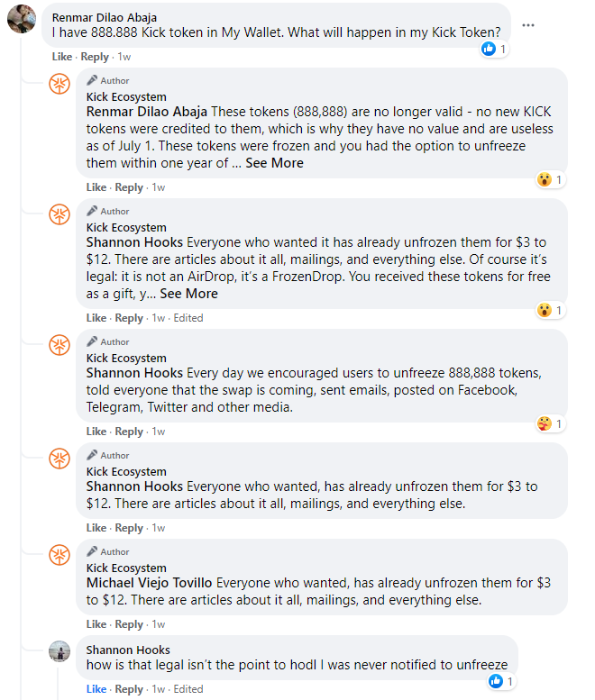Open the wow reaction on the 'no longer valid' reply

pyautogui.click(x=550, y=179)
